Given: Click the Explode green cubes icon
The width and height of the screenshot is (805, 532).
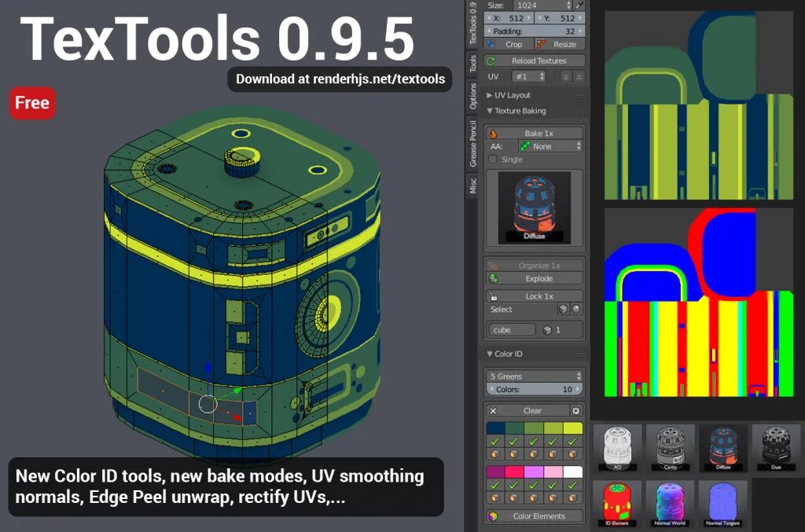Looking at the screenshot, I should coord(493,278).
